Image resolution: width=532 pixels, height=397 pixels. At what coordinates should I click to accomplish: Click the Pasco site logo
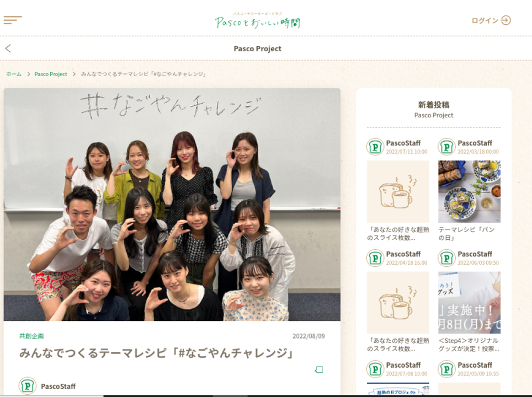[x=258, y=20]
